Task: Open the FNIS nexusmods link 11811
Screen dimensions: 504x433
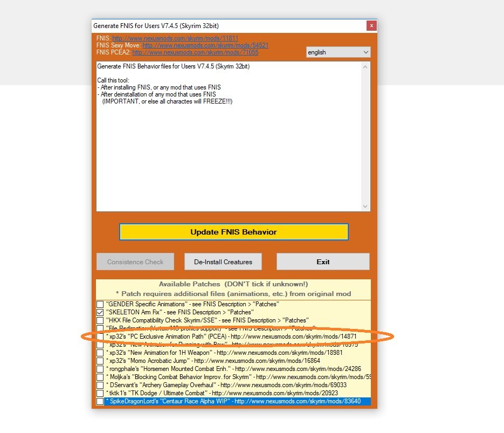Action: 175,38
